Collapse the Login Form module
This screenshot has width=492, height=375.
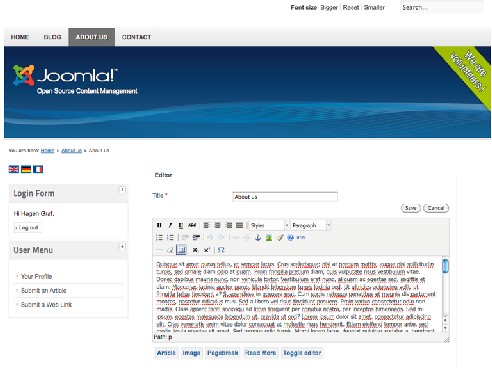[122, 190]
